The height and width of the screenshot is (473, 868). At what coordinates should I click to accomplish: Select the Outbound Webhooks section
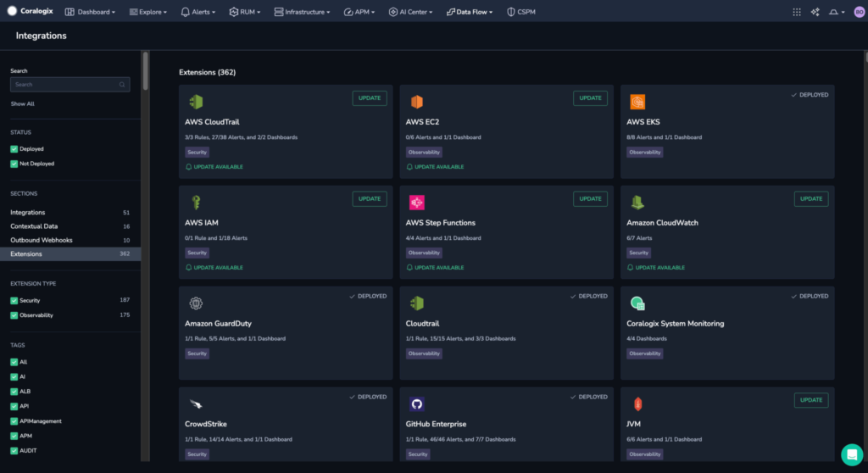70,241
